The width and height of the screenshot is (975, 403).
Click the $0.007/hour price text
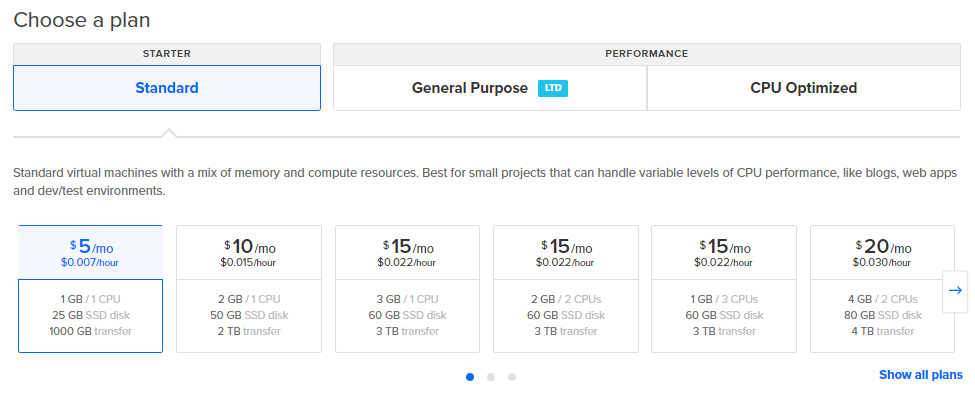pos(90,262)
